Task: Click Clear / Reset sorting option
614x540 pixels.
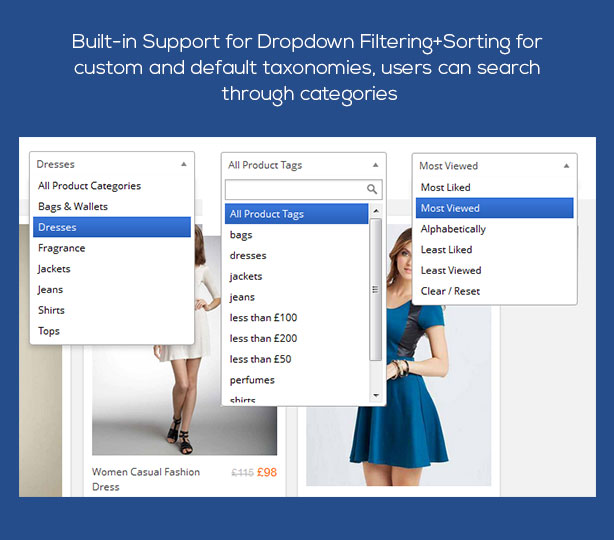Action: coord(450,291)
